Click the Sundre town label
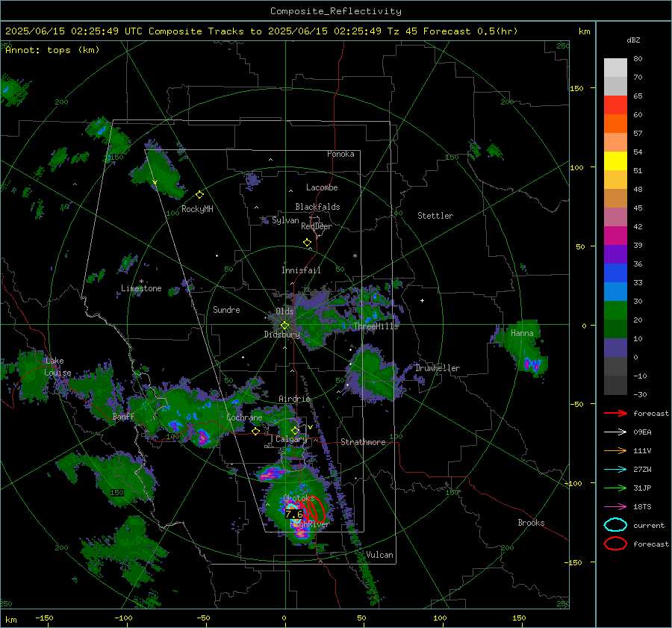 coord(226,310)
